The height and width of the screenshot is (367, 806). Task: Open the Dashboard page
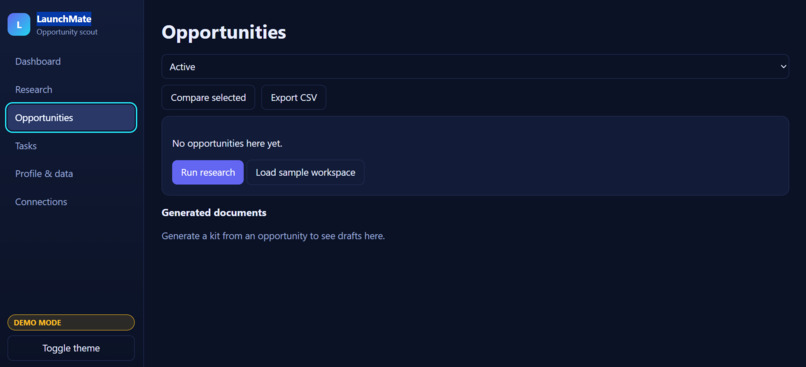coord(71,62)
